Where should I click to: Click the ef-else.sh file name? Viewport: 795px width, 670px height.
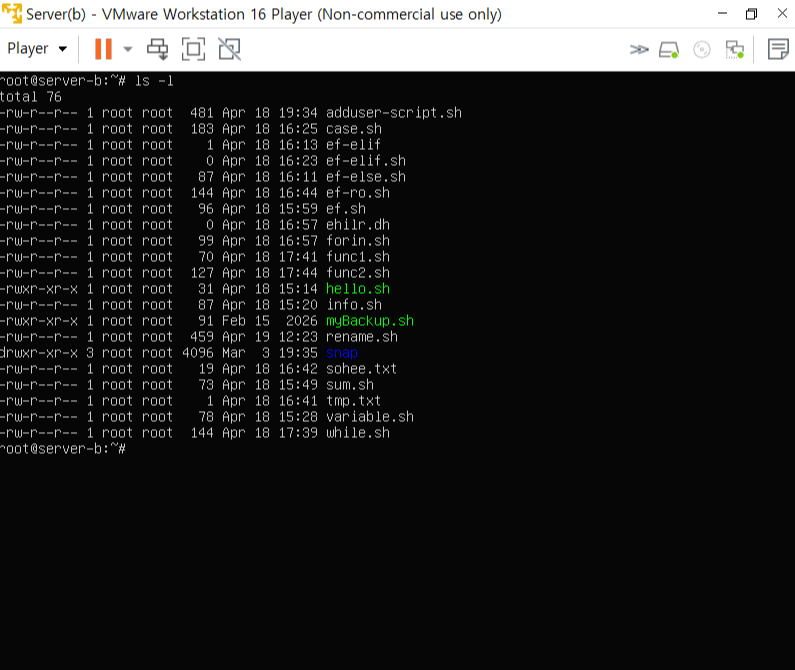click(x=366, y=177)
